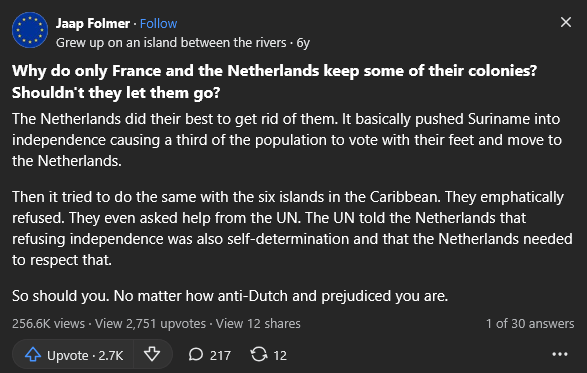Open the three-dot more options menu
587x373 pixels.
(560, 354)
